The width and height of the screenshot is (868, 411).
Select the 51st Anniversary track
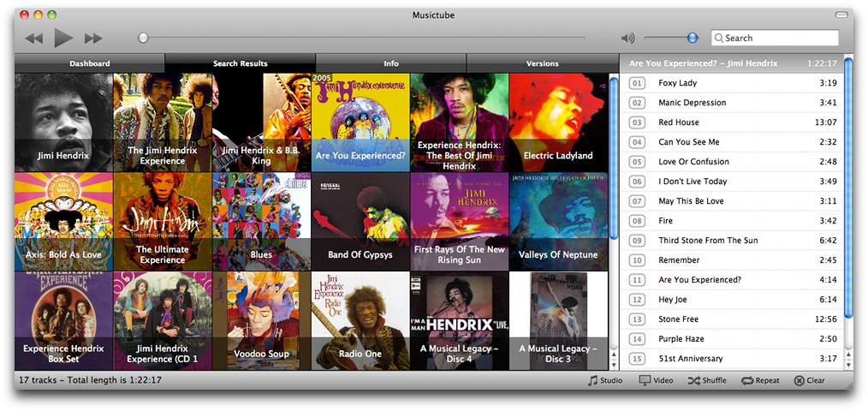click(732, 359)
